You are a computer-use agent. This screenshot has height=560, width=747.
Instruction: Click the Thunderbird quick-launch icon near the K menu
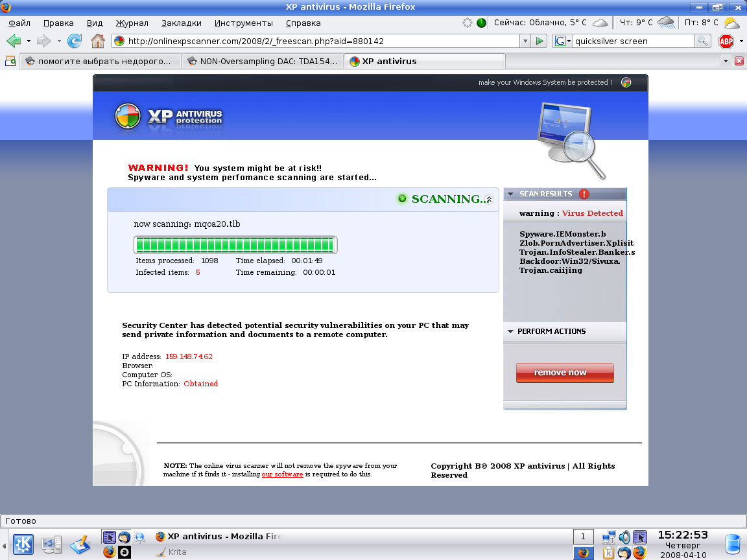pyautogui.click(x=124, y=537)
